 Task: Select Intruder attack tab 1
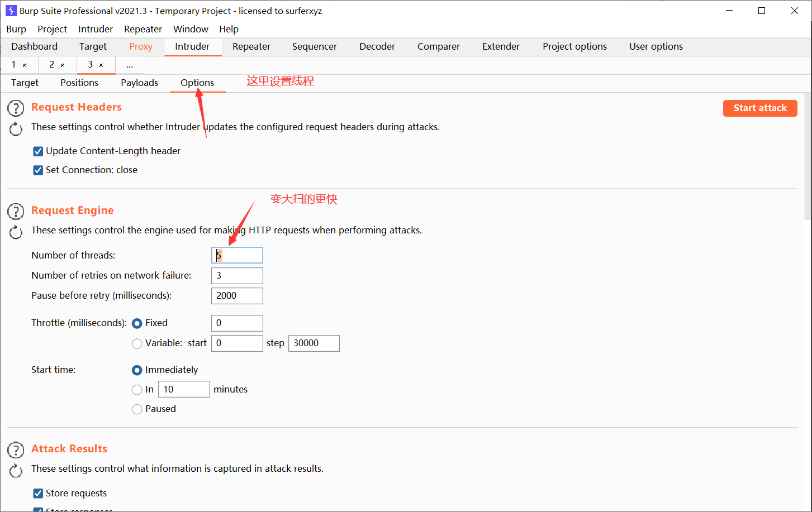14,65
